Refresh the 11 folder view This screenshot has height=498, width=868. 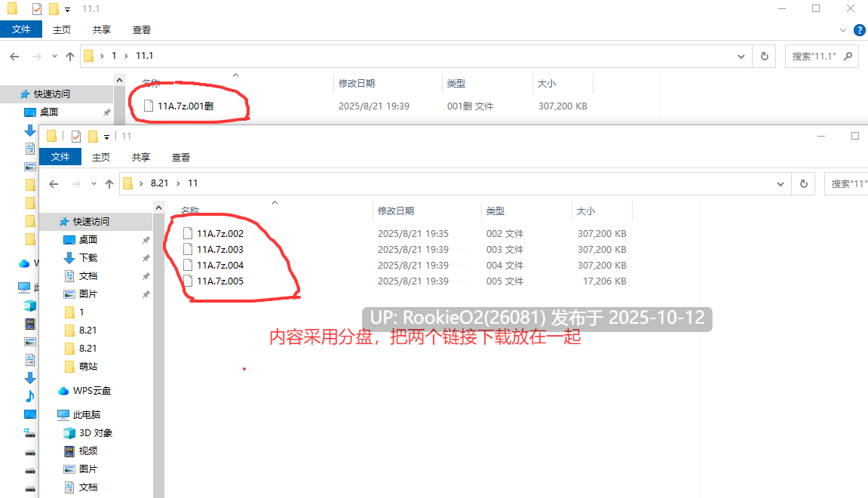[x=804, y=184]
